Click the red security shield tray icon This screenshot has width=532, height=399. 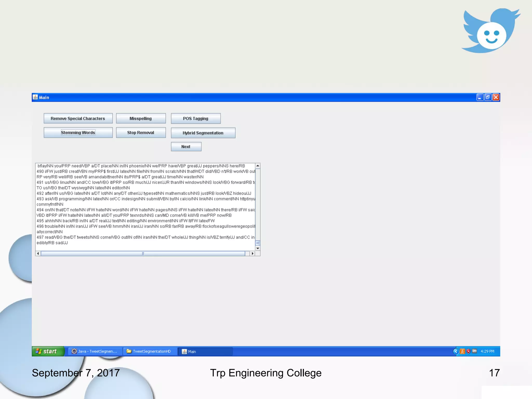click(x=468, y=351)
